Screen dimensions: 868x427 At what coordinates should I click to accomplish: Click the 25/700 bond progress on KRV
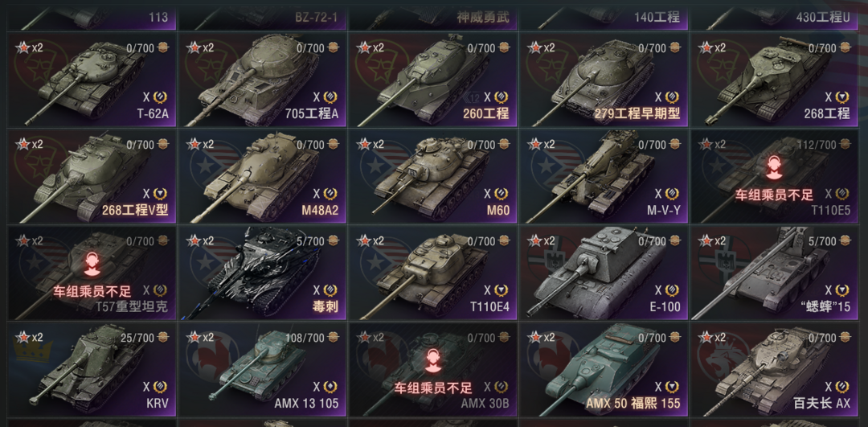coord(137,338)
